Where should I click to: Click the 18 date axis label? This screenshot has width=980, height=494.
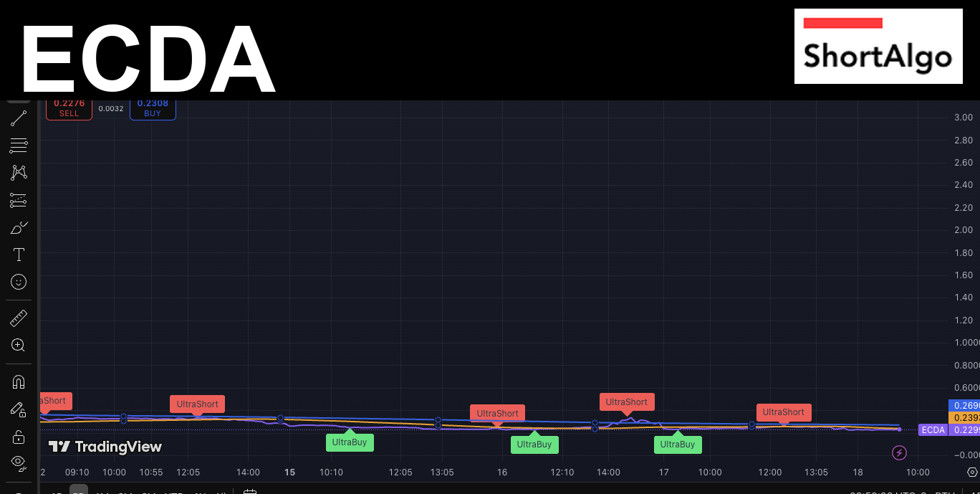pos(858,472)
